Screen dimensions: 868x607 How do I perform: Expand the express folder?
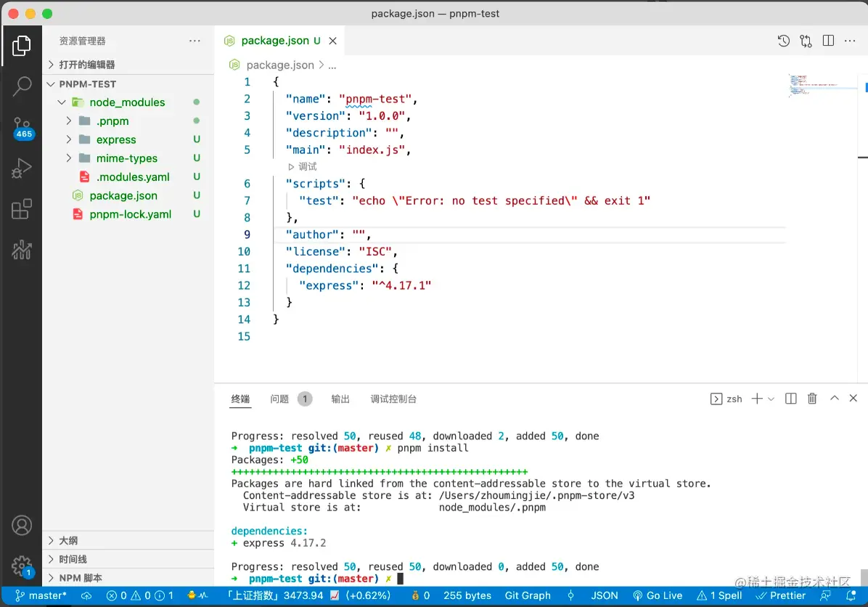[x=128, y=139]
